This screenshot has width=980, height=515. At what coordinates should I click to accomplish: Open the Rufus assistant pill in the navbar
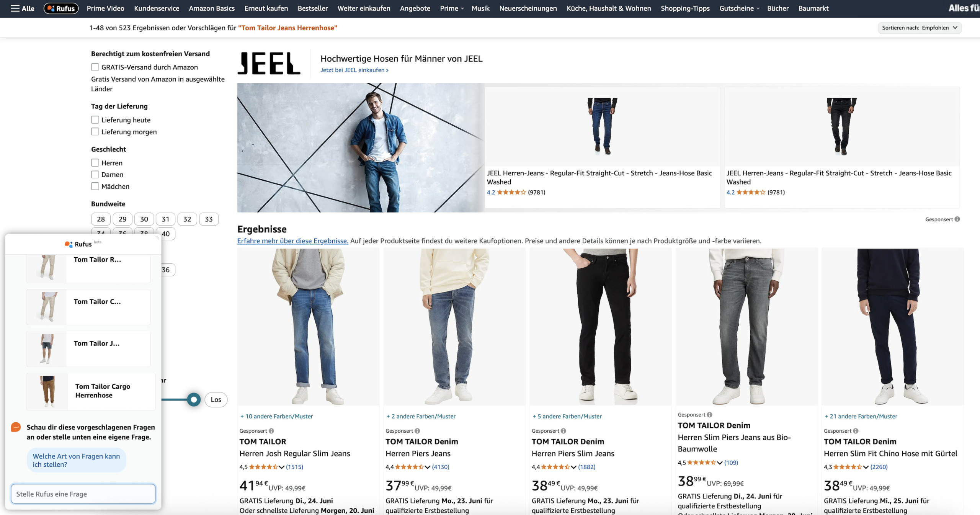61,8
